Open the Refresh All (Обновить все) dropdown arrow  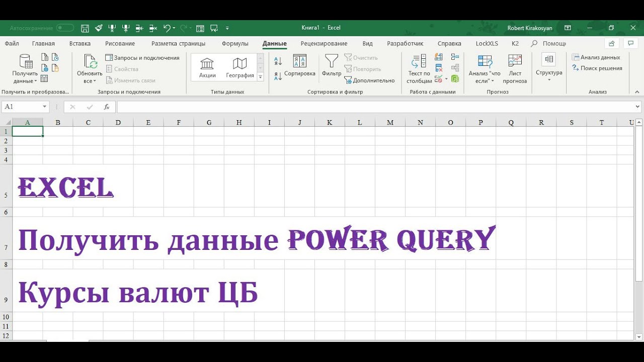pos(94,81)
